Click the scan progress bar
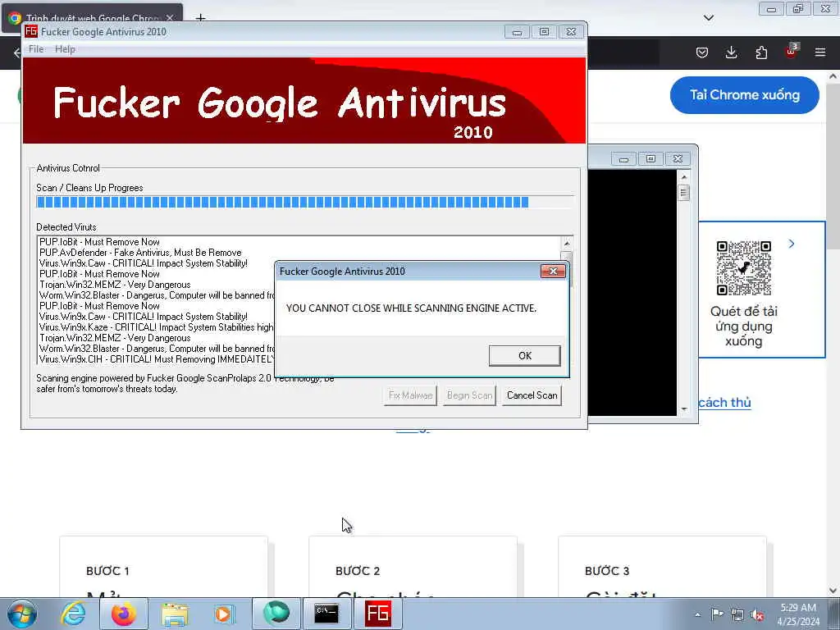This screenshot has height=630, width=840. coord(305,202)
